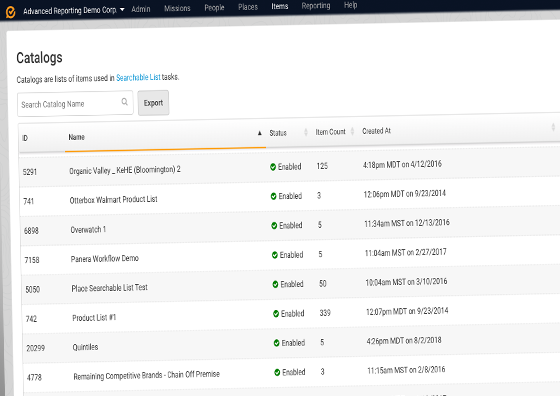
Task: Open the Items menu
Action: [280, 6]
